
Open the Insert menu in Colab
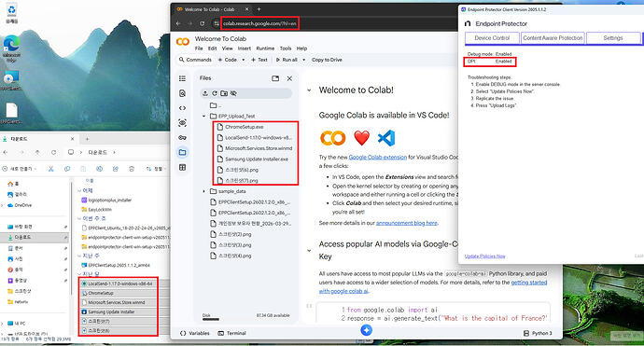coord(244,48)
